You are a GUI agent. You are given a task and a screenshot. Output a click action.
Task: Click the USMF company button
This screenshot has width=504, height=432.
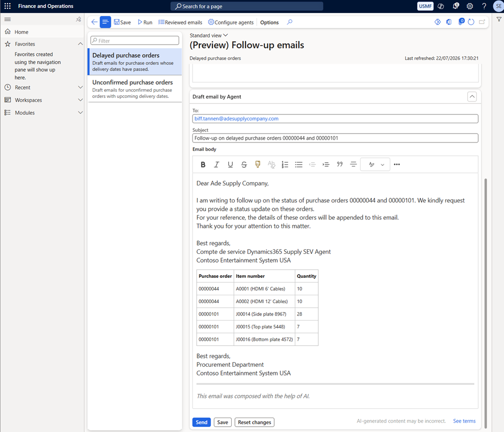pos(425,6)
